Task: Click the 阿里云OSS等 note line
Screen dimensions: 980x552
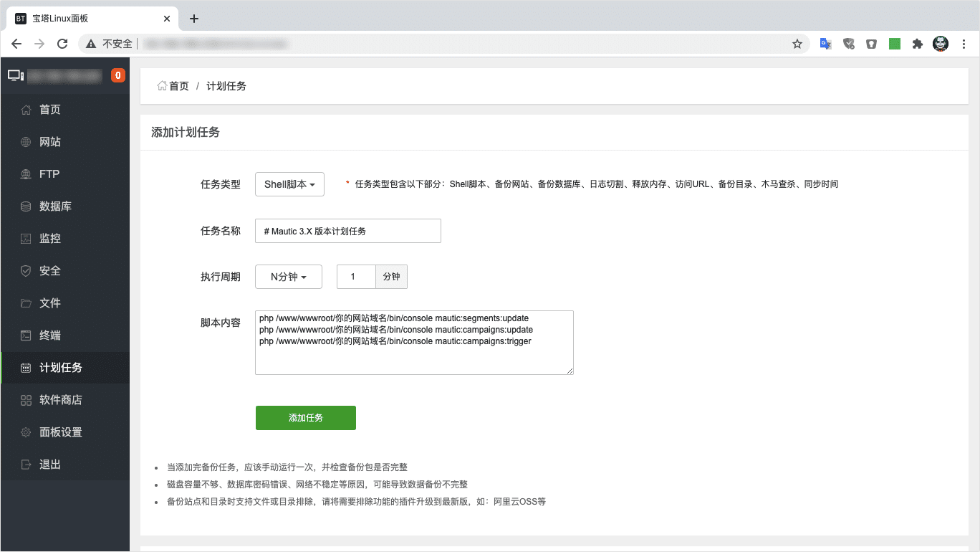Action: pos(356,502)
